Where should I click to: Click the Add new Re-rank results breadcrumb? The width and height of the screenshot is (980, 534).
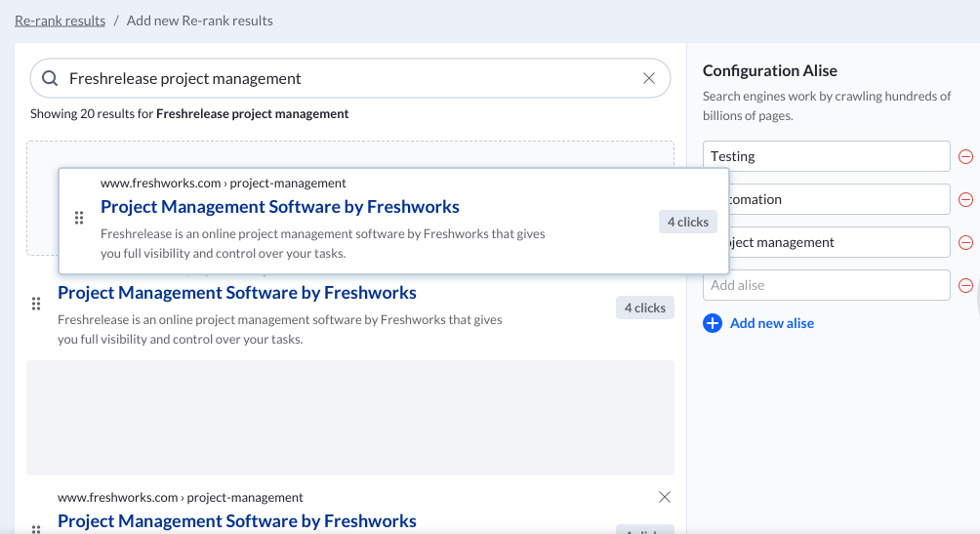coord(200,21)
